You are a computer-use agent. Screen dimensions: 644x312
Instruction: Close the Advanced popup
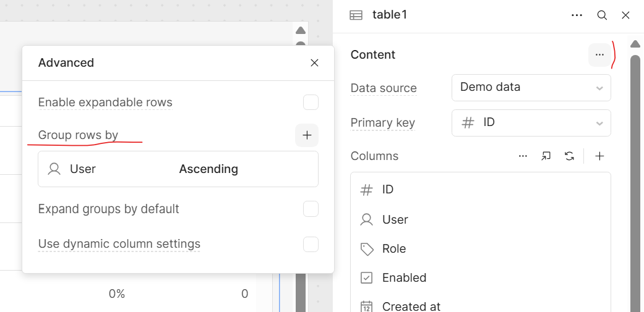pos(314,63)
